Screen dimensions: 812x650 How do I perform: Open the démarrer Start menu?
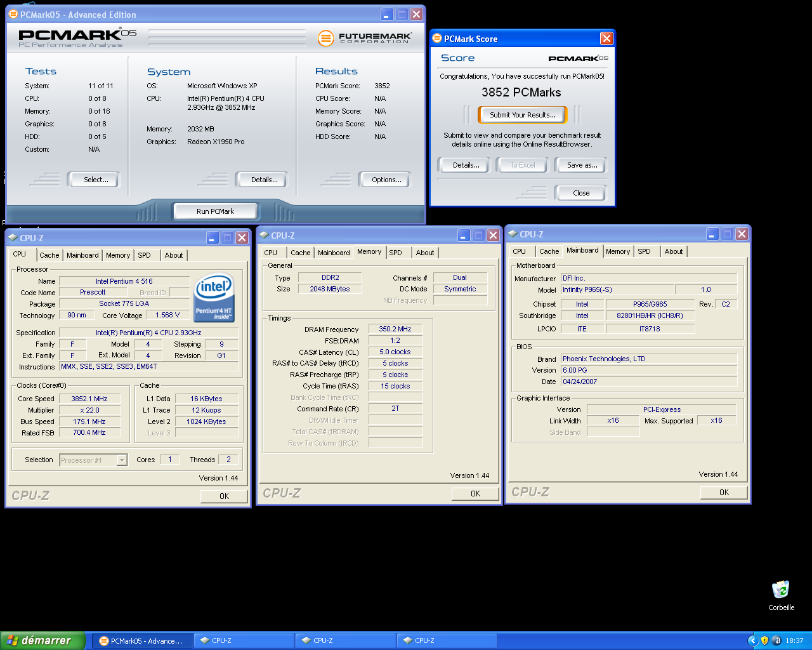42,640
